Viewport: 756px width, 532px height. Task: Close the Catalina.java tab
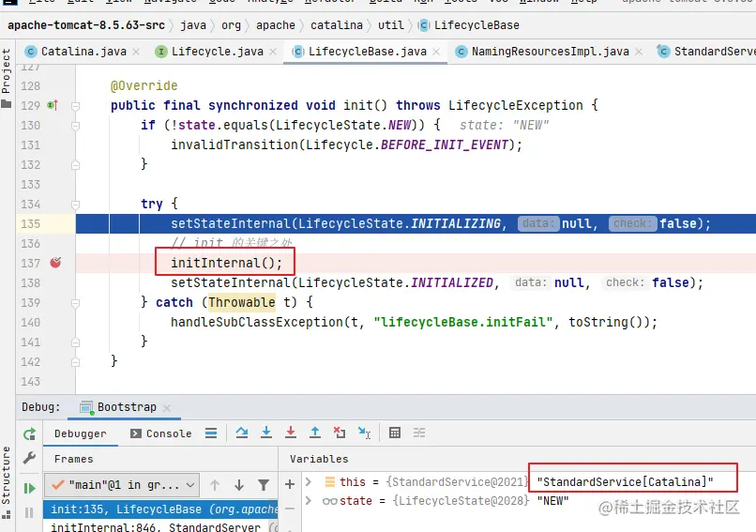tap(136, 52)
